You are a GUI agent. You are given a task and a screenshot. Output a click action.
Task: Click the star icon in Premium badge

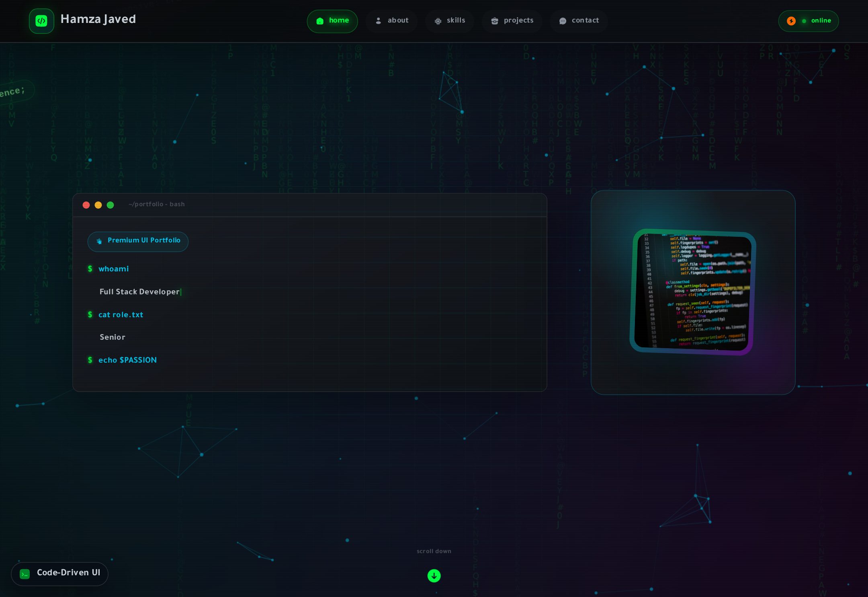click(99, 241)
